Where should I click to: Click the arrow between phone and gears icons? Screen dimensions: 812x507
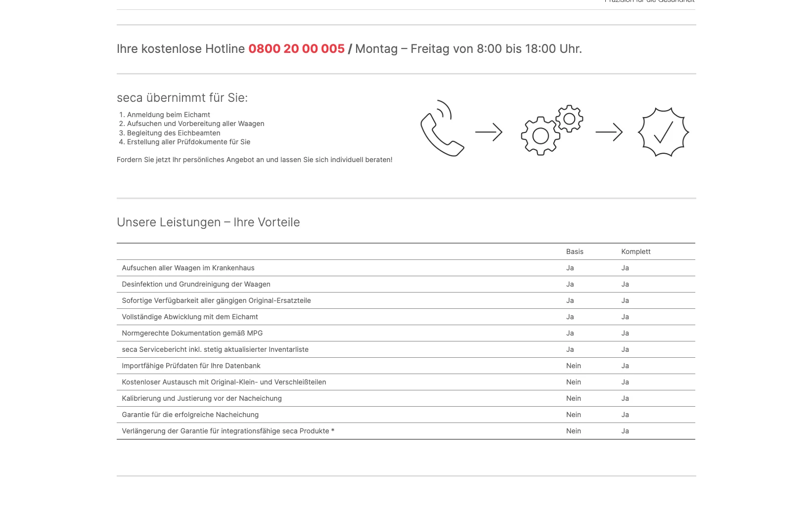coord(489,132)
